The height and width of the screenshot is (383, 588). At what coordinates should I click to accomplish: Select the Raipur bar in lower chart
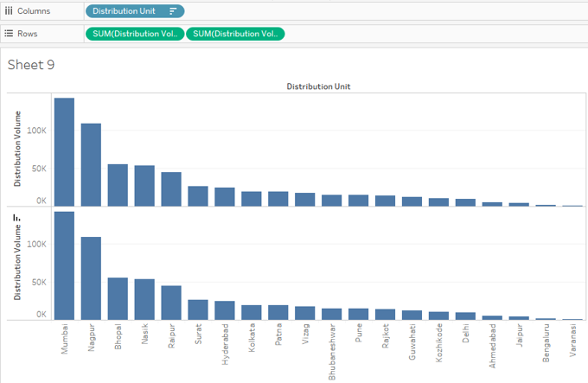point(171,303)
